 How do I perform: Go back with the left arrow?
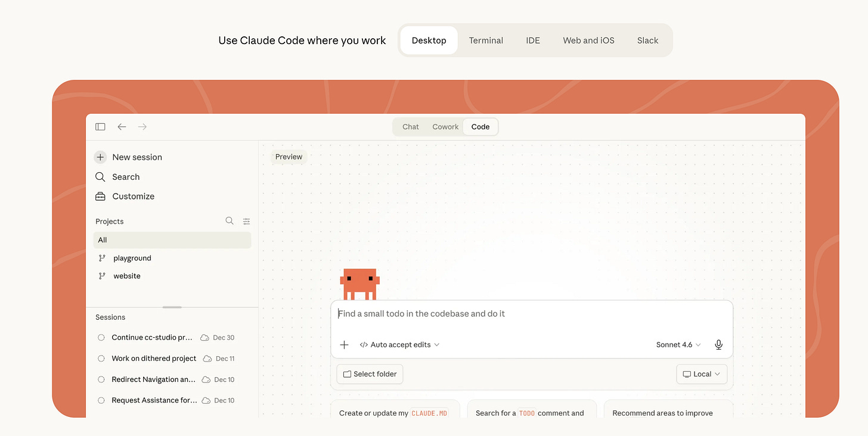(x=122, y=127)
